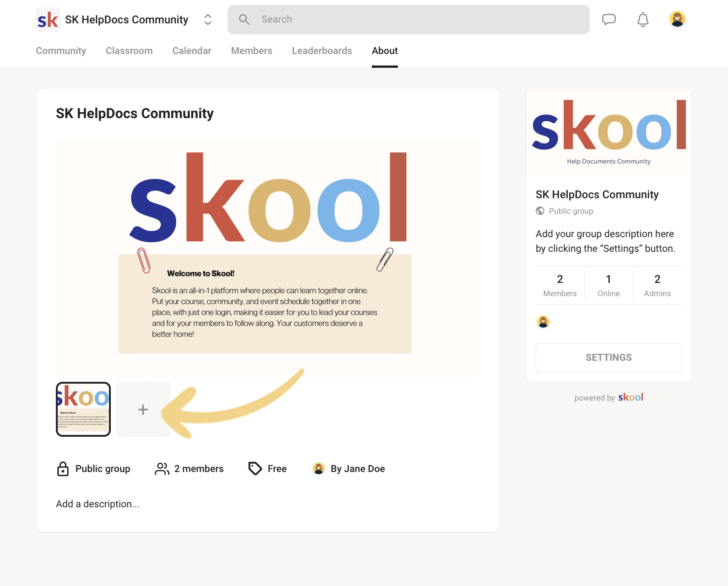Image resolution: width=728 pixels, height=586 pixels.
Task: Go to the Members tab
Action: (x=251, y=51)
